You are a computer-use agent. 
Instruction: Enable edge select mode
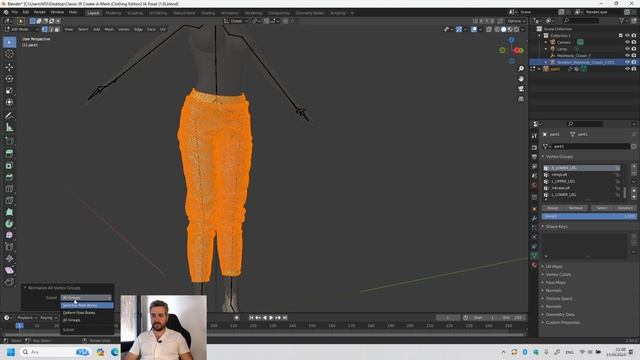point(51,29)
